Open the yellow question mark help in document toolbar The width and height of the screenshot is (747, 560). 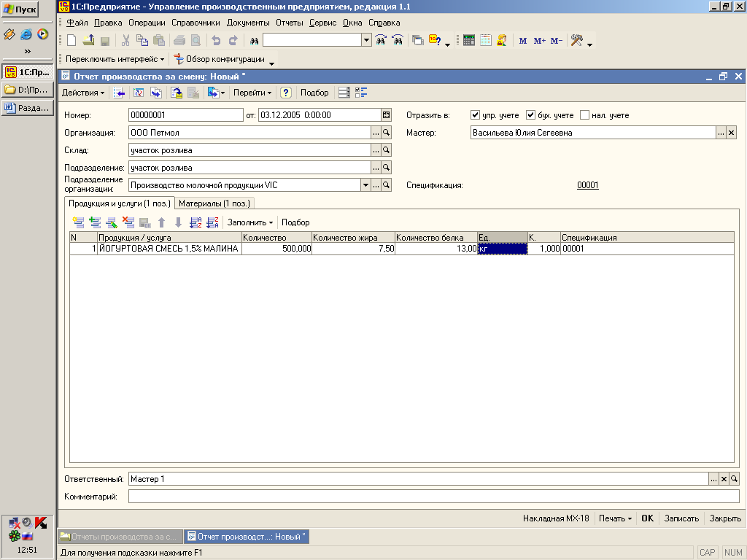[285, 93]
